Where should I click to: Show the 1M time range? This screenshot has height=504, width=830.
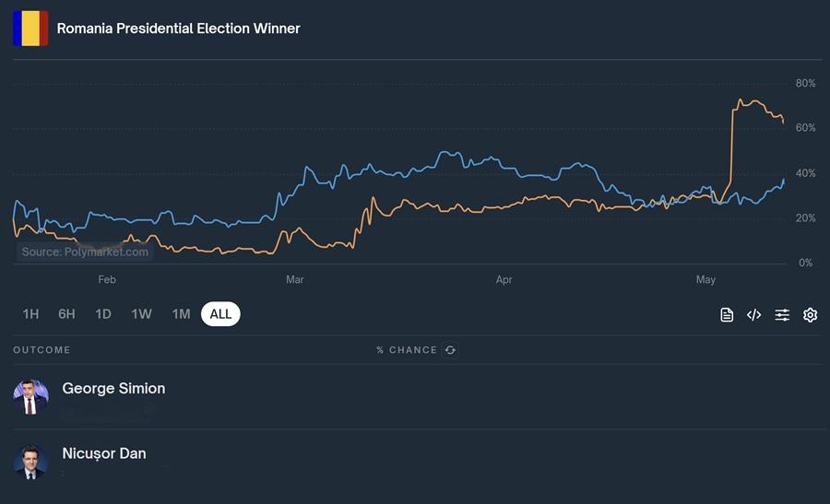click(x=181, y=314)
